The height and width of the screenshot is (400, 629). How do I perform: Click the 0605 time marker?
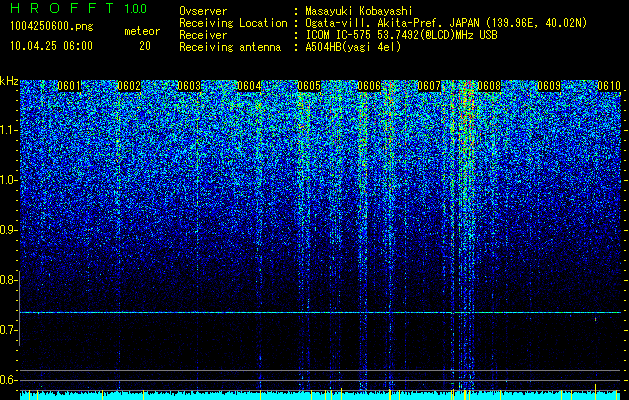[x=309, y=86]
